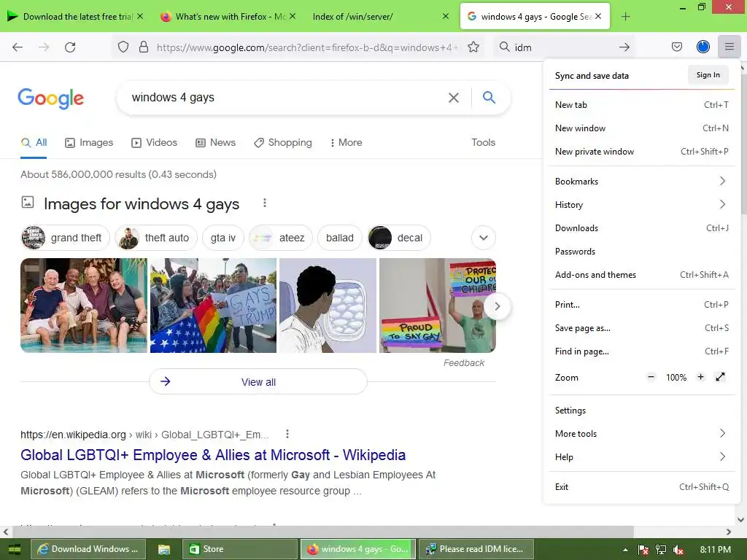
Task: Click the Feedback link
Action: 463,363
